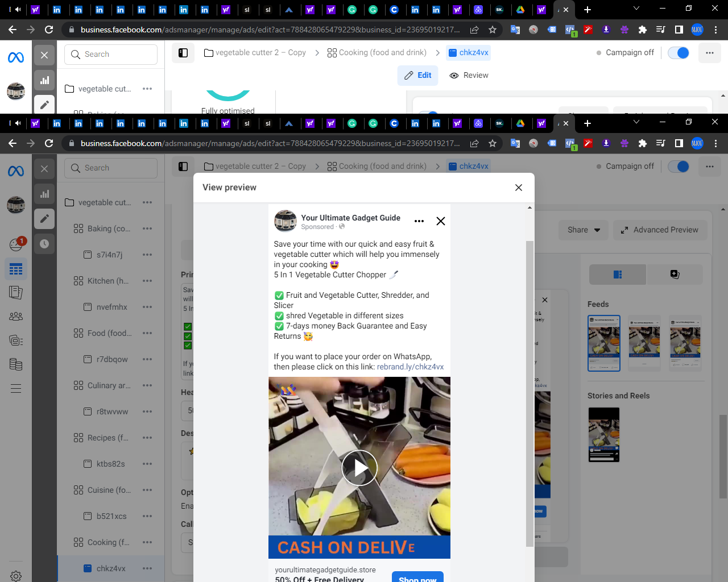This screenshot has width=728, height=582.
Task: Open more options for Baking ad set
Action: coord(147,228)
